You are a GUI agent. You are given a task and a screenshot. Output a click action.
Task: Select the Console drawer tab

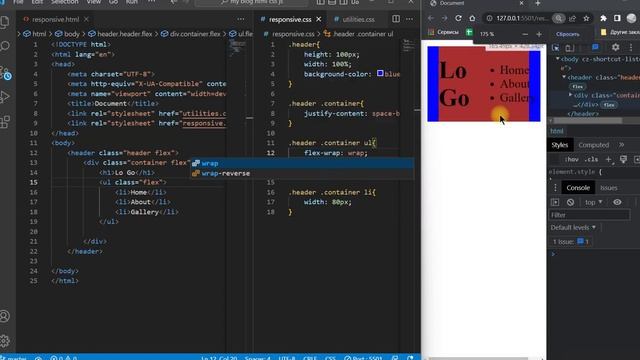pos(578,188)
